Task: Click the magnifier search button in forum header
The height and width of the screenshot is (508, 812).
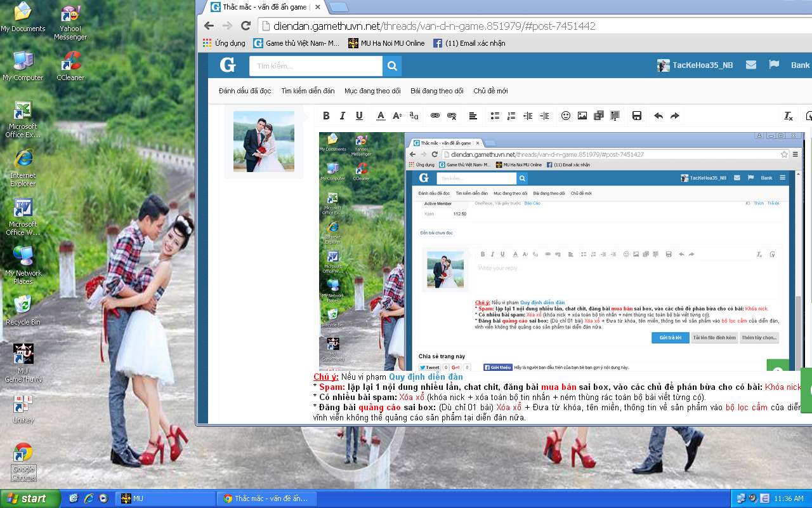Action: pyautogui.click(x=392, y=66)
